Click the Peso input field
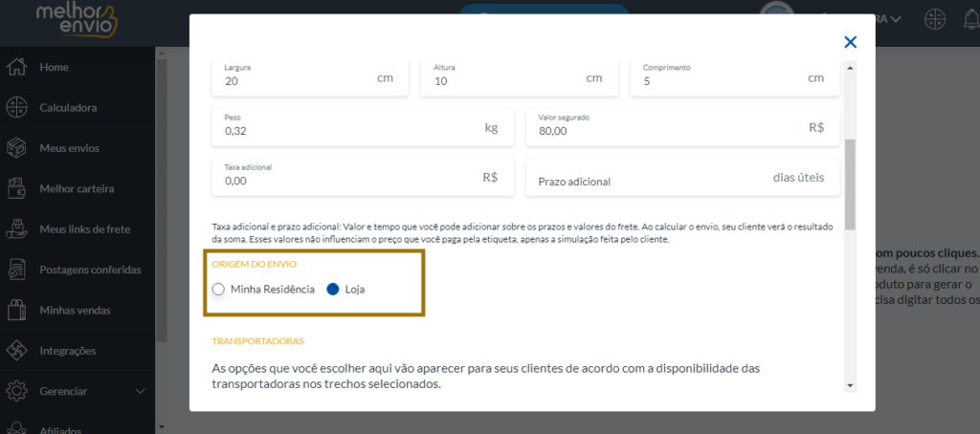 (363, 127)
